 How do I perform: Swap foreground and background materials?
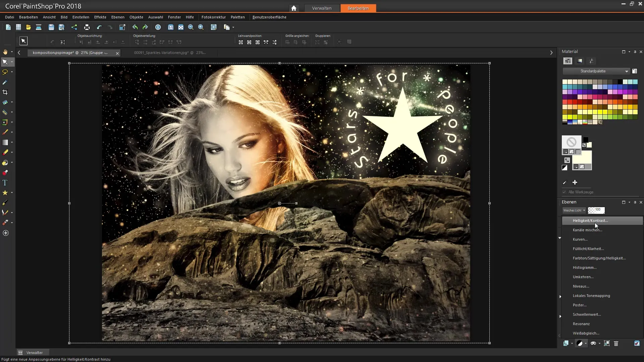567,160
